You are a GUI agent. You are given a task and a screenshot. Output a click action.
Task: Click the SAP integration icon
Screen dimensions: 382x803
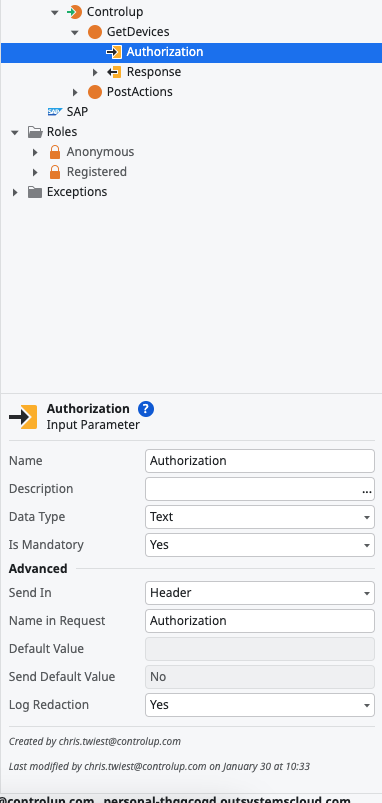pos(55,112)
